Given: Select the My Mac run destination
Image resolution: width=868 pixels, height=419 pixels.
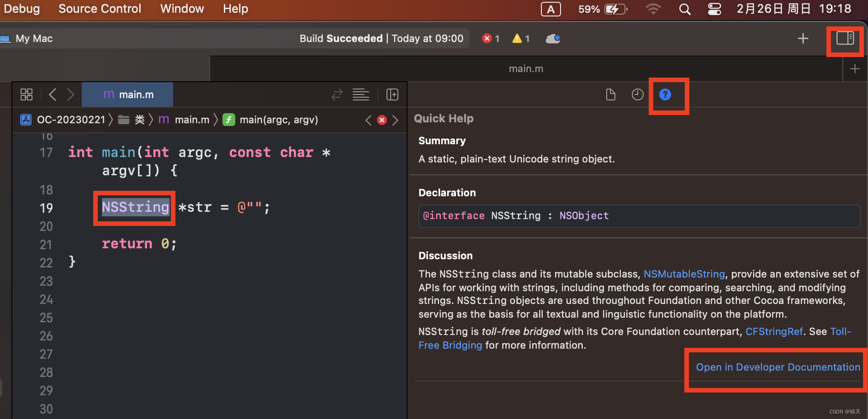Looking at the screenshot, I should tap(27, 38).
